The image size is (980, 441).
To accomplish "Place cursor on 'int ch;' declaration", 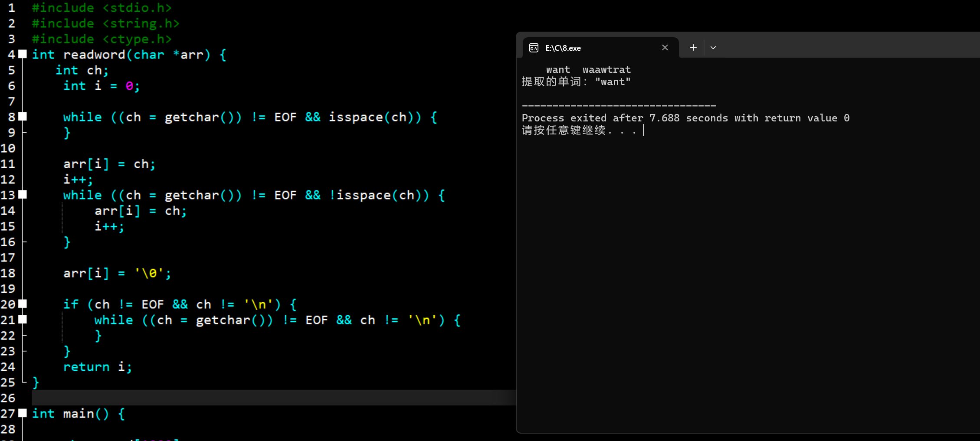I will coord(82,70).
